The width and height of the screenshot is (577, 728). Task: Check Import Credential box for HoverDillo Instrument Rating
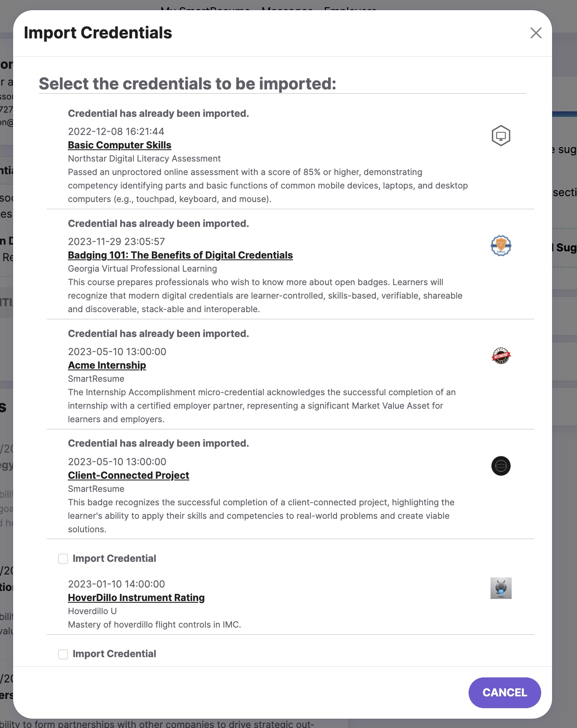pos(63,559)
